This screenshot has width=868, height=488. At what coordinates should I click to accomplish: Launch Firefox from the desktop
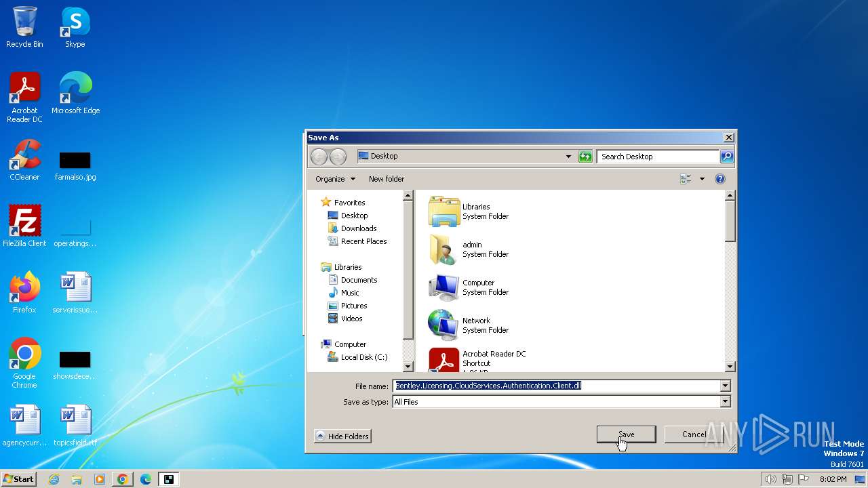[24, 292]
